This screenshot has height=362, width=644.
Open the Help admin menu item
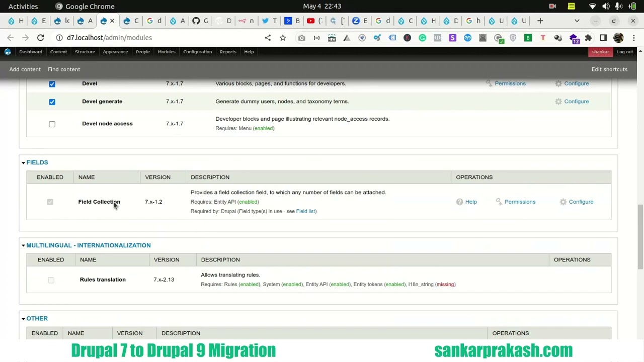coord(249,52)
